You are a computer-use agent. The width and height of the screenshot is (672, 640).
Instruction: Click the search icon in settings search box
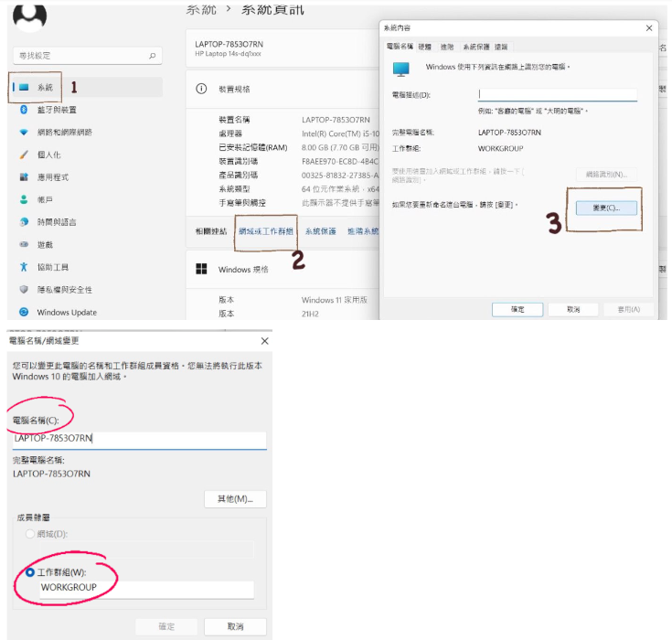153,56
